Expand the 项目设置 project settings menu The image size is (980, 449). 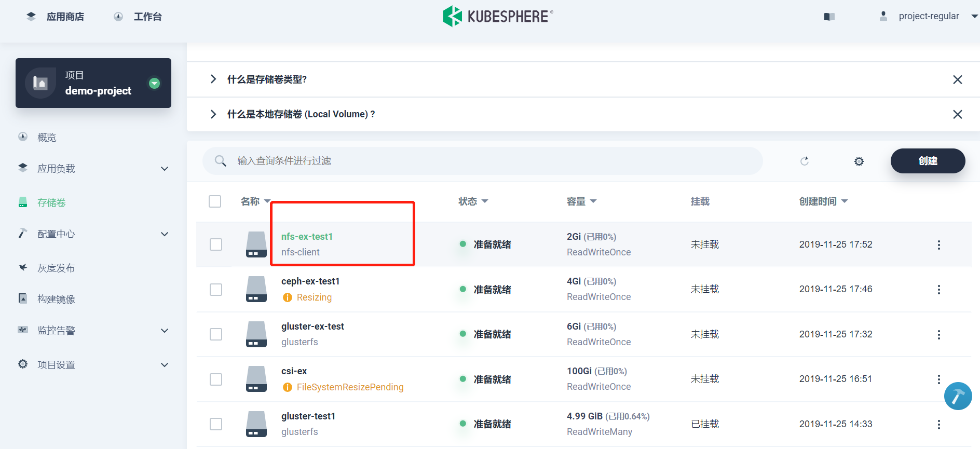pos(93,364)
